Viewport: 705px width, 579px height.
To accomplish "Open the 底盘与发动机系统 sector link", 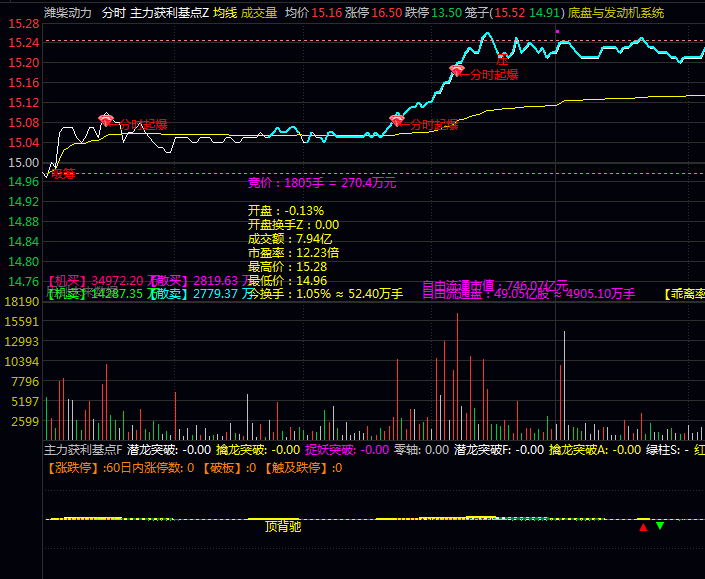I will coord(629,13).
